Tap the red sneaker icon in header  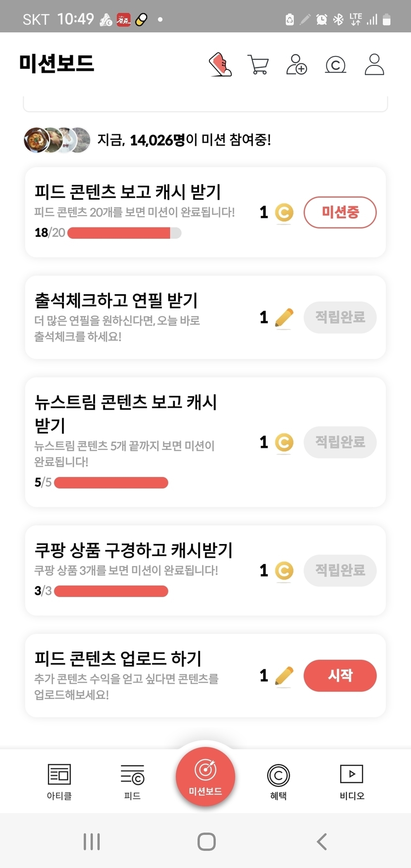click(220, 64)
